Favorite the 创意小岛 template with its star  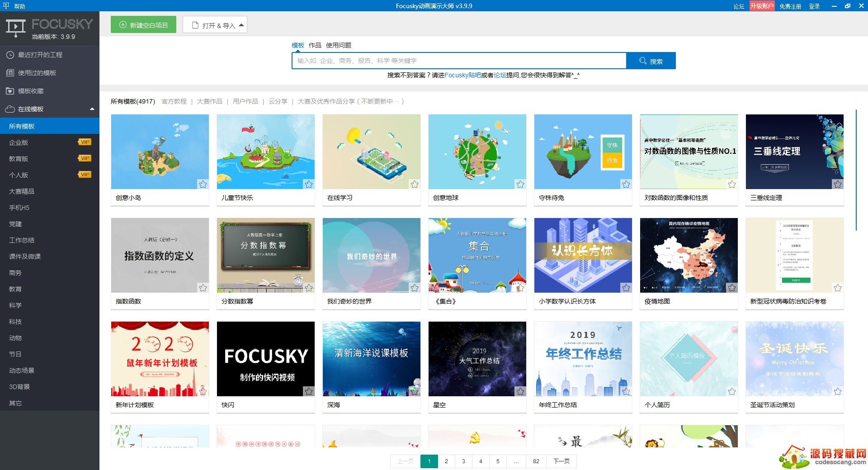(203, 184)
